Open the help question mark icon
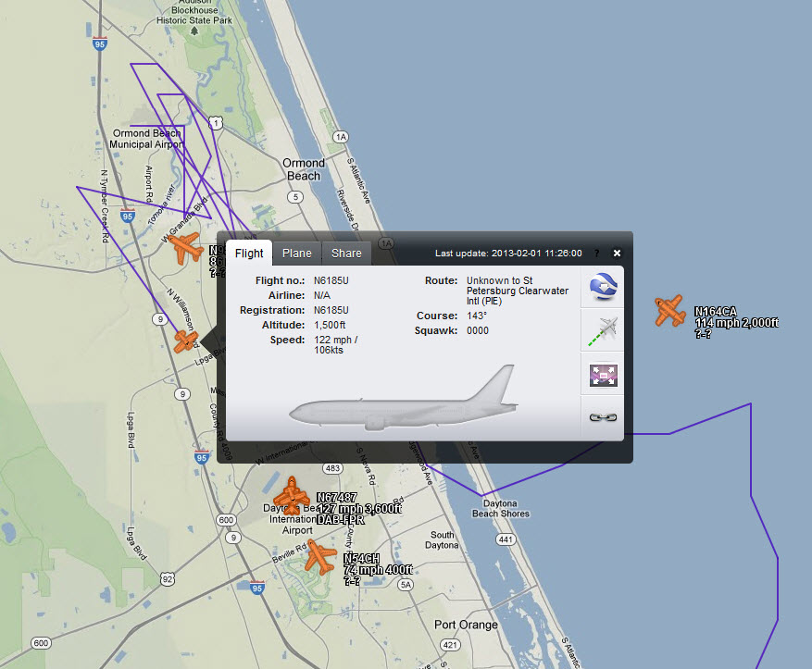The image size is (812, 669). coord(597,254)
